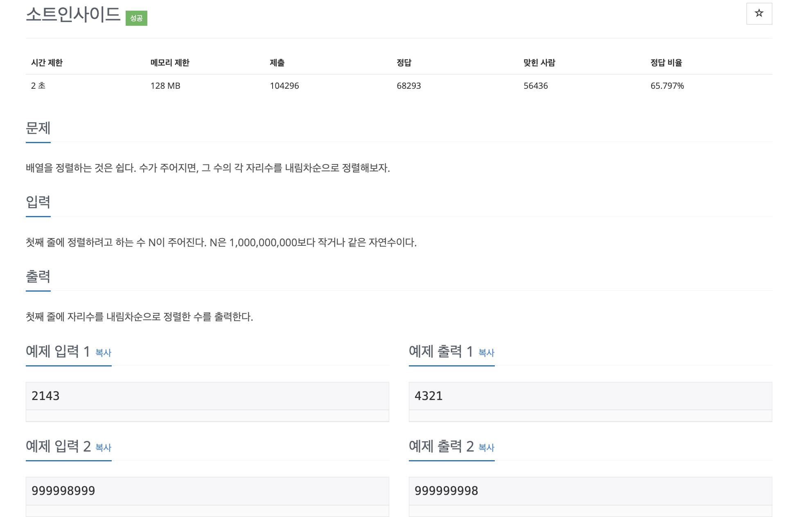Click the star favorite icon button
This screenshot has height=517, width=812.
click(x=759, y=13)
